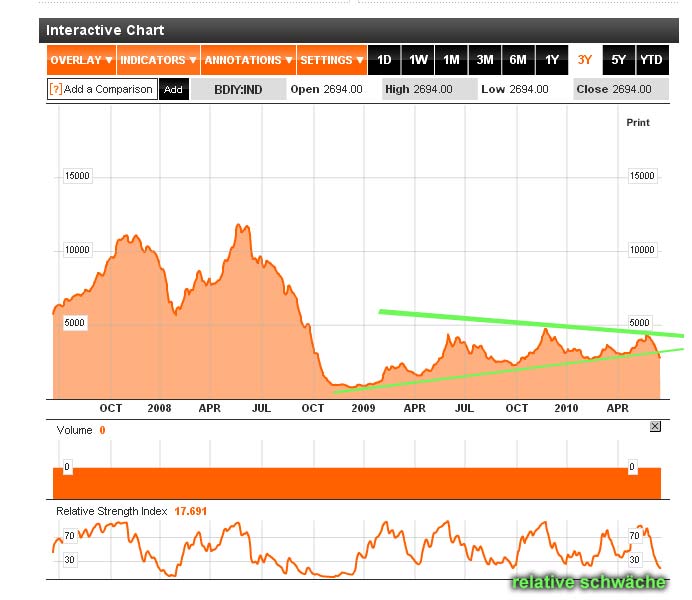Screen dimensions: 692x600
Task: Expand the SETTINGS dropdown menu
Action: click(x=332, y=60)
